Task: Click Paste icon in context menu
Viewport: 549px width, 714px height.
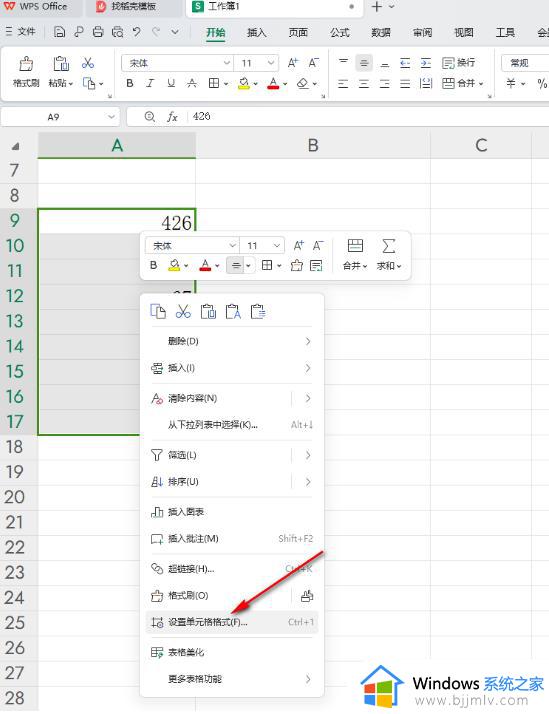Action: 208,312
